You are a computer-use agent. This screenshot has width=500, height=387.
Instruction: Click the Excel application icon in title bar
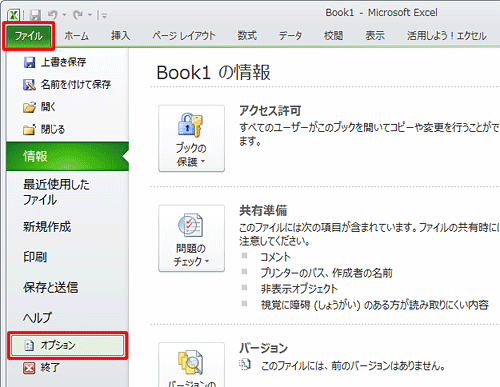14,15
